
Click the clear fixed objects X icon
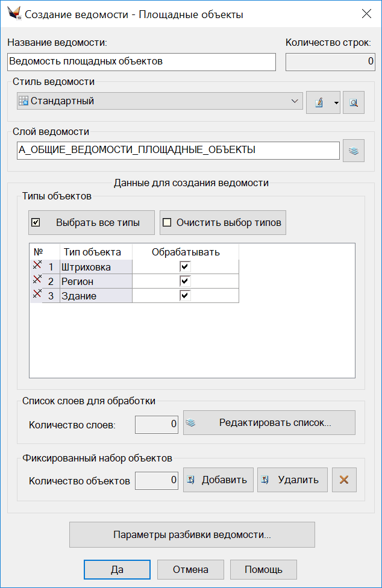pyautogui.click(x=344, y=480)
